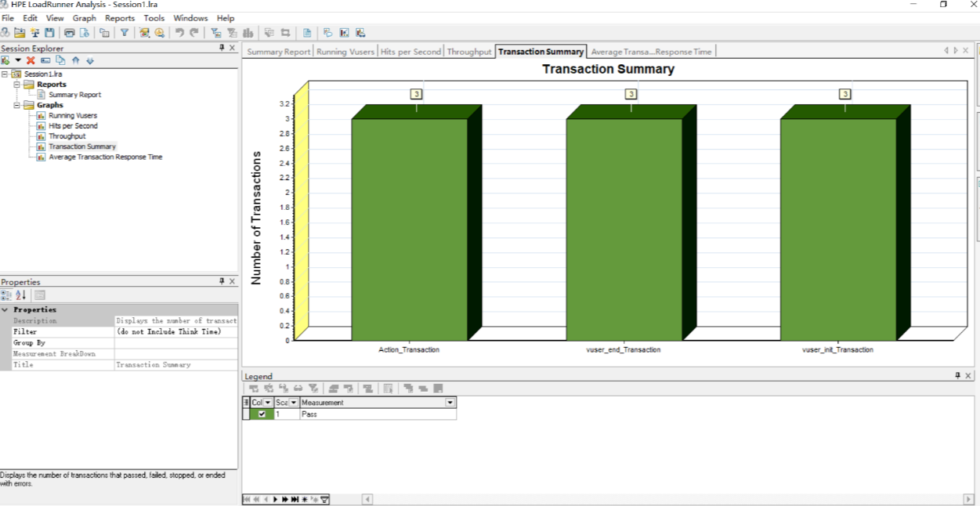Click the undo arrow in main toolbar
The height and width of the screenshot is (506, 980).
coord(179,33)
